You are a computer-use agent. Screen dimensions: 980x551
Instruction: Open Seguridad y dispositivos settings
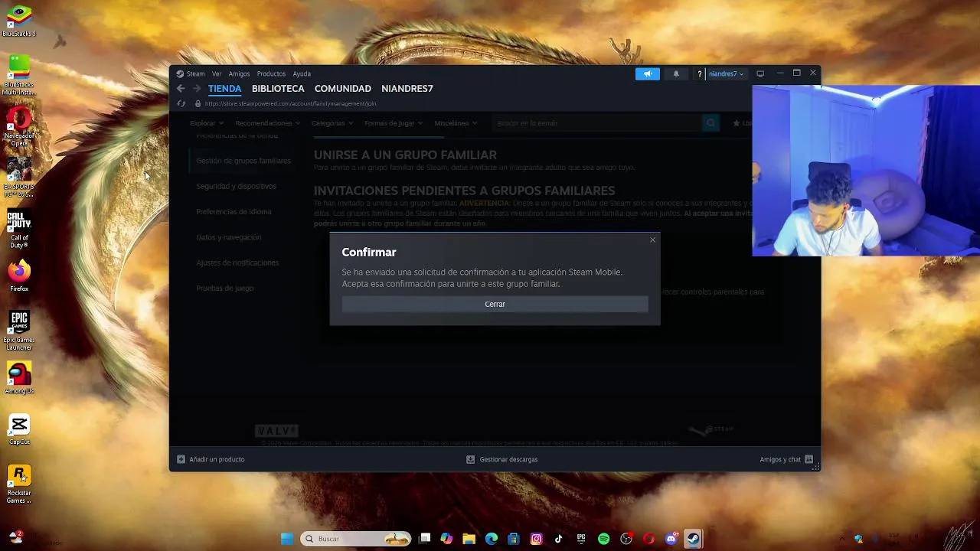pos(236,186)
